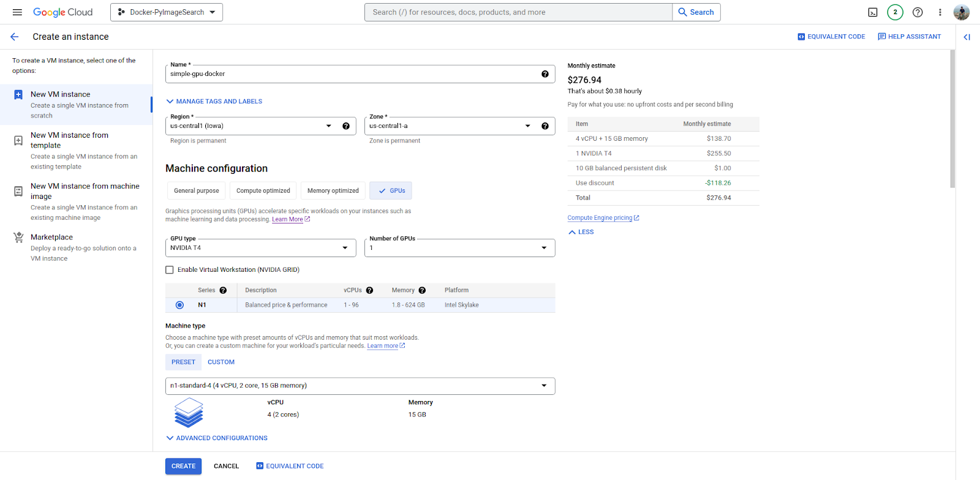Select the Memory optimized machine family tab

click(x=333, y=191)
